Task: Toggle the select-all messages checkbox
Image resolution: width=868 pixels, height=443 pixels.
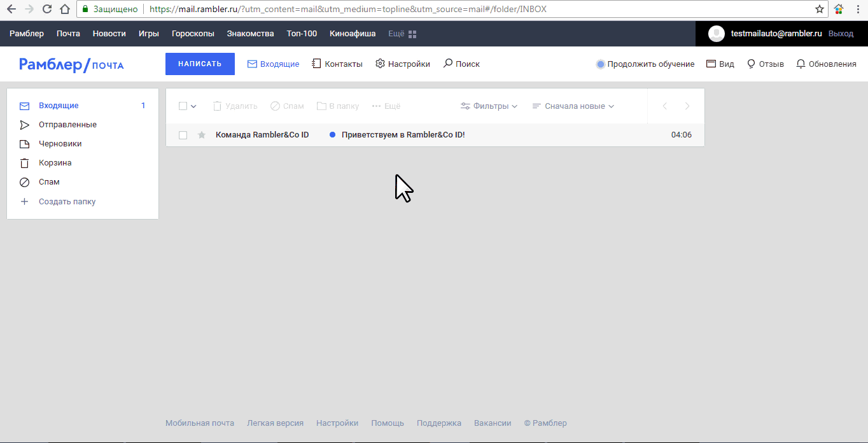Action: pos(183,106)
